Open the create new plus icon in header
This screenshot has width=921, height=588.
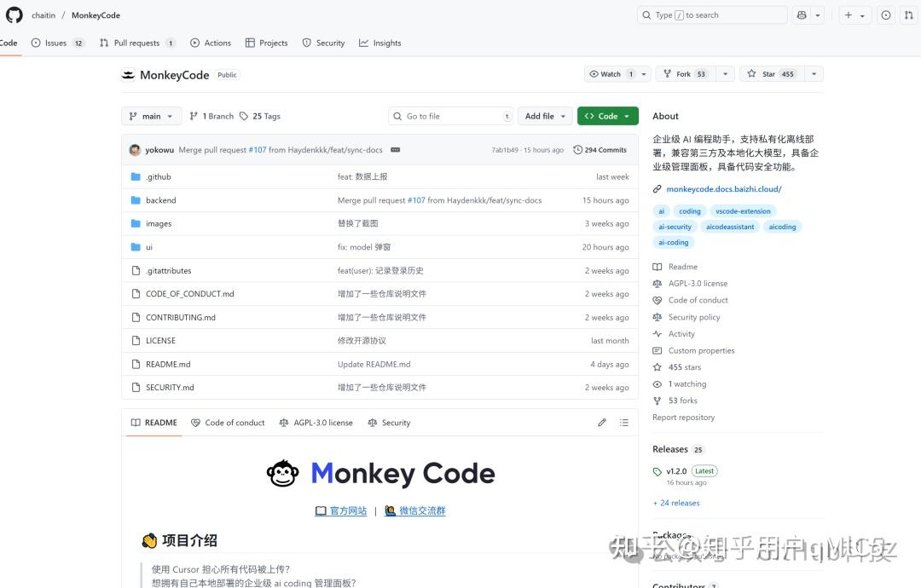[848, 14]
